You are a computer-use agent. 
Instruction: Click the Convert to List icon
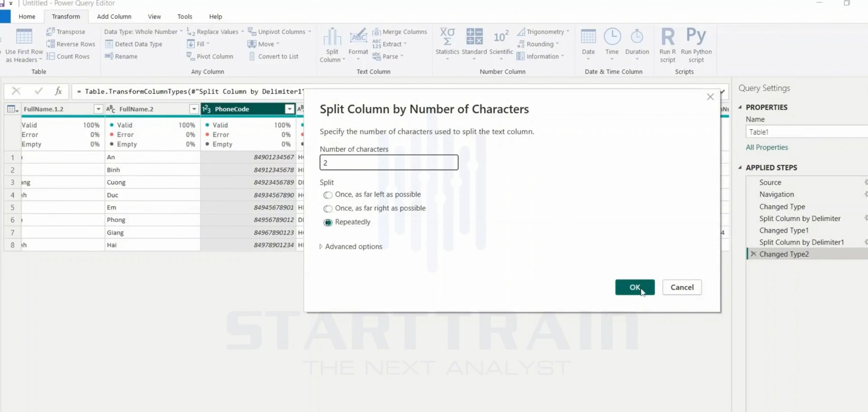tap(252, 56)
